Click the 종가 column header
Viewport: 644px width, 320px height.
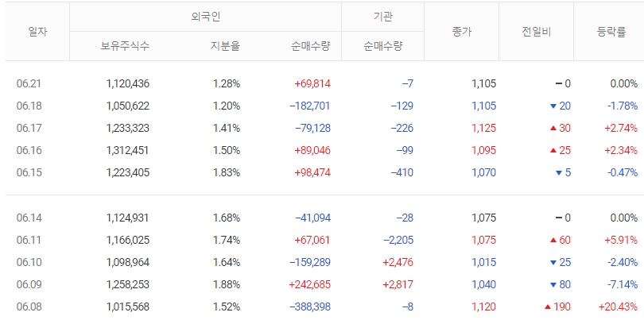[462, 32]
